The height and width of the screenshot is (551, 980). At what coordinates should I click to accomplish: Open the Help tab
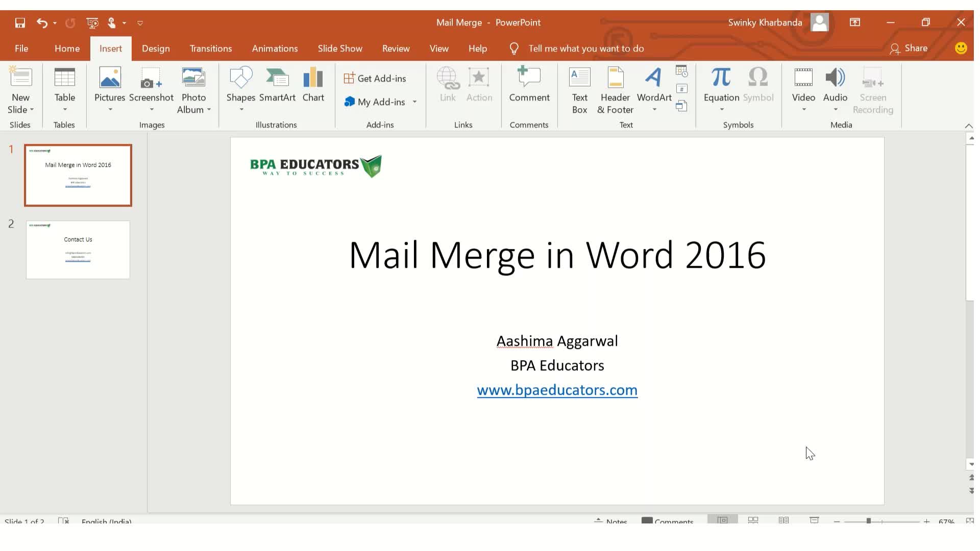tap(478, 48)
